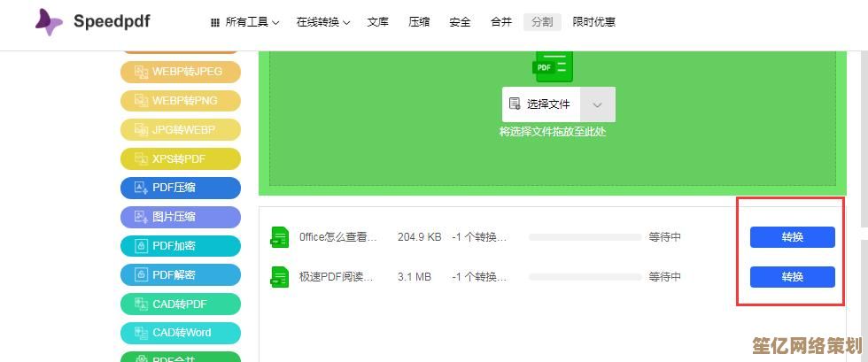Image resolution: width=868 pixels, height=362 pixels.
Task: Click 转换 for the 0ffice怎么查看 file
Action: [x=792, y=237]
